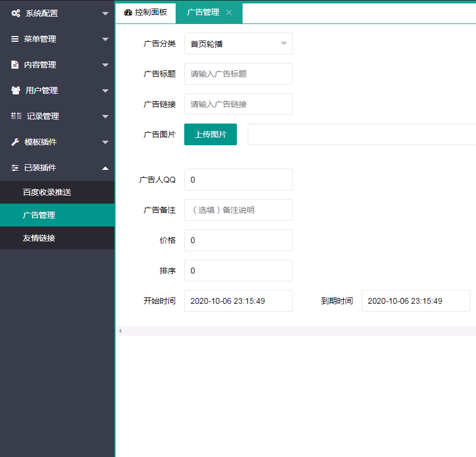The height and width of the screenshot is (457, 476).
Task: Click the image path field beside 上传图片
Action: (362, 134)
